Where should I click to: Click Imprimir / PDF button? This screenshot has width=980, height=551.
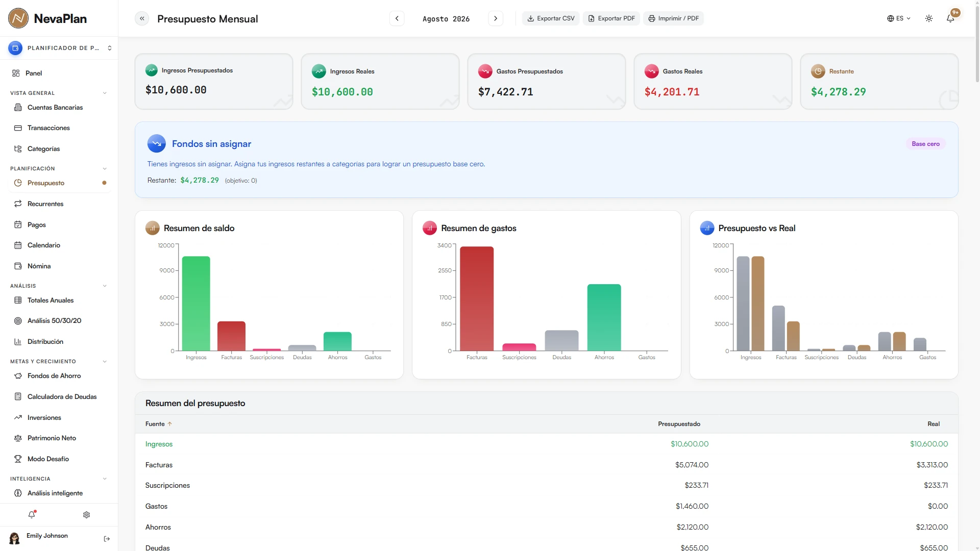(673, 18)
